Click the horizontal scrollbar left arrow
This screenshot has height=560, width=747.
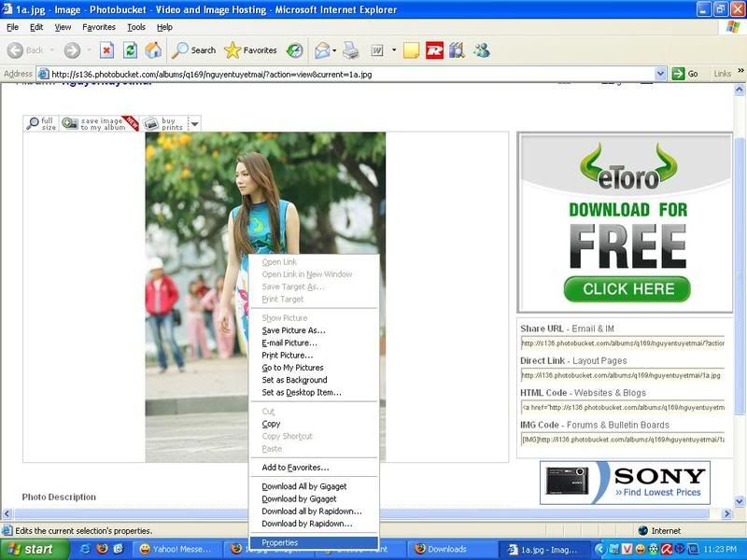(x=7, y=514)
